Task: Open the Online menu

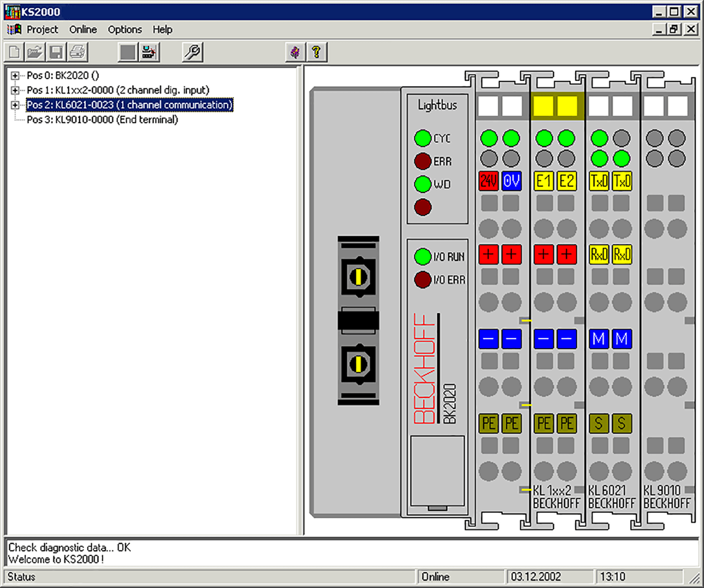Action: pos(83,30)
